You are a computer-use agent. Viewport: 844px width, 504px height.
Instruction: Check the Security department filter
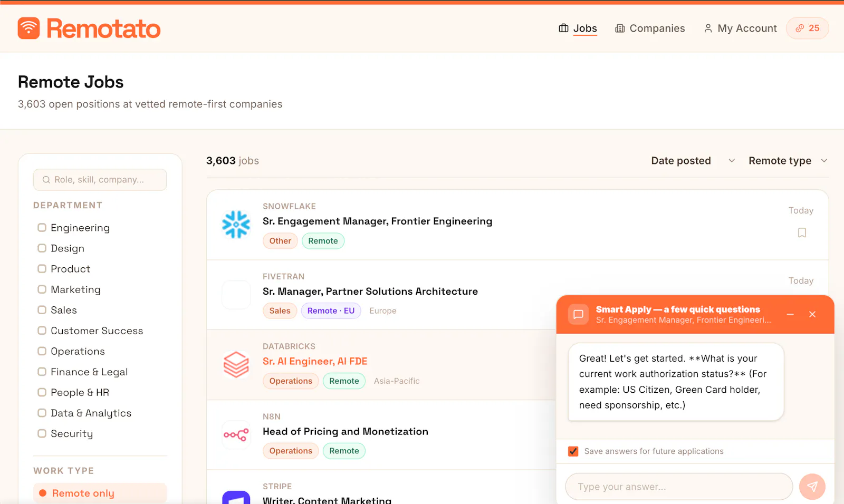pos(42,433)
